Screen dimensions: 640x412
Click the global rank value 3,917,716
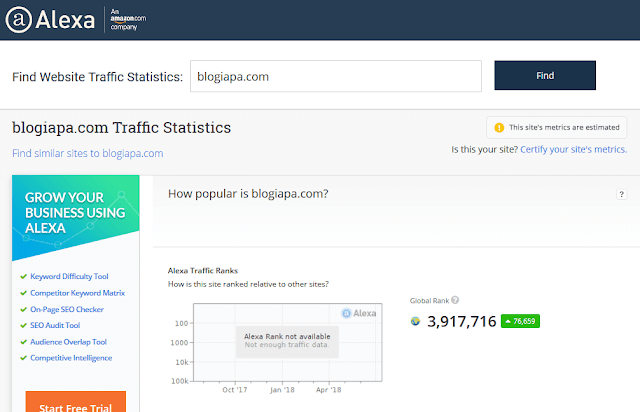point(462,321)
